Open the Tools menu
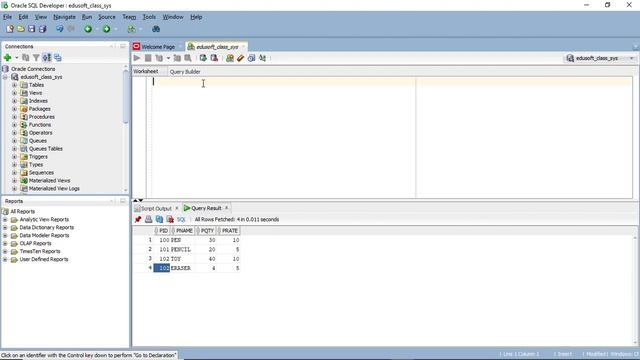Image resolution: width=640 pixels, height=360 pixels. (x=149, y=17)
